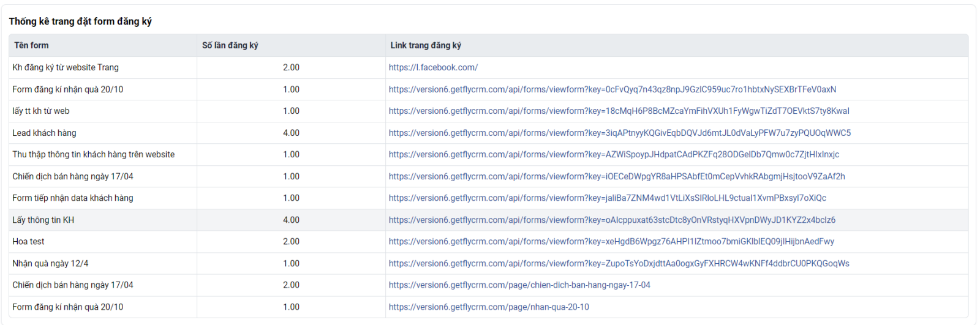
Task: Open Nhận quà ngày 12/4 form link
Action: (x=619, y=263)
